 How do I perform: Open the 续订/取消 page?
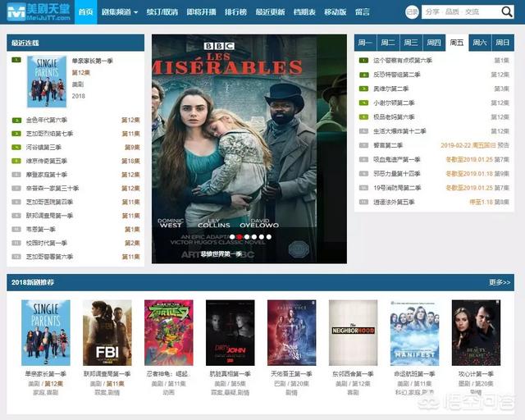[x=162, y=12]
